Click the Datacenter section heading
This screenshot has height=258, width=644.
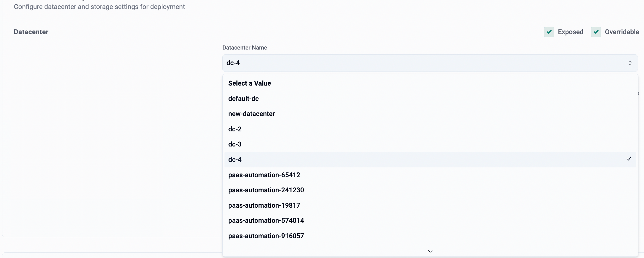pos(31,32)
